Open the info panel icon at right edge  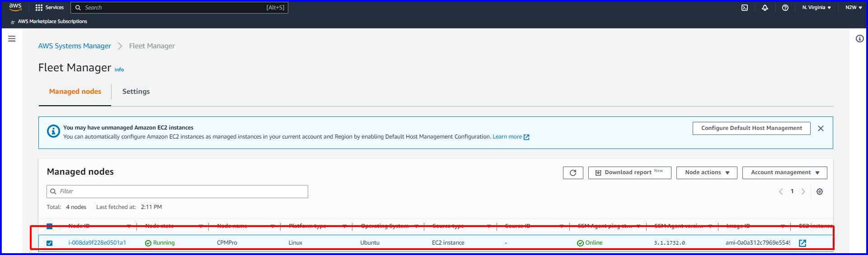(x=860, y=39)
